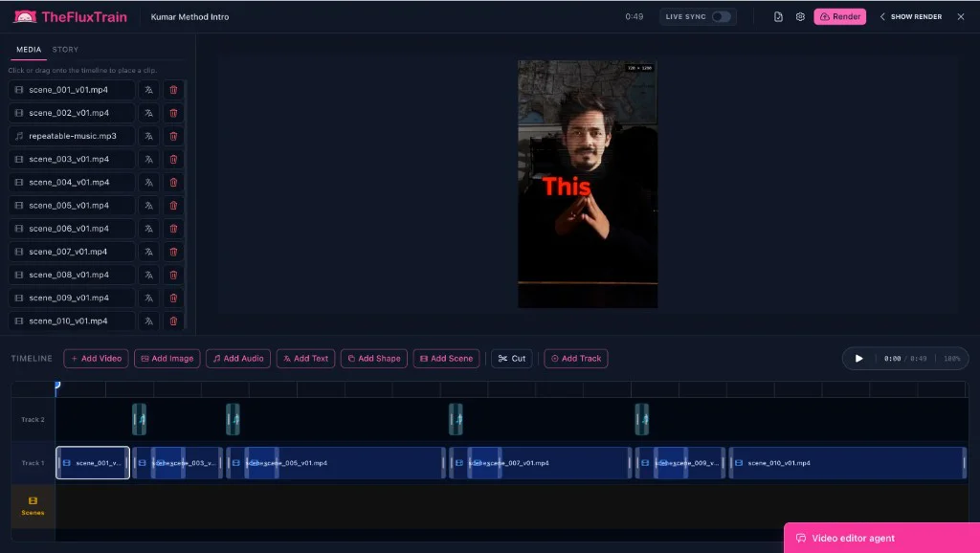This screenshot has height=553, width=980.
Task: Click the Track 1 label
Action: [x=33, y=463]
